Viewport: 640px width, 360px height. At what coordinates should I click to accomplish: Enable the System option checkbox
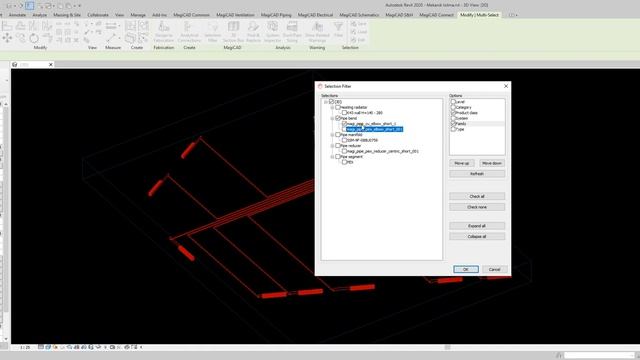click(x=453, y=118)
